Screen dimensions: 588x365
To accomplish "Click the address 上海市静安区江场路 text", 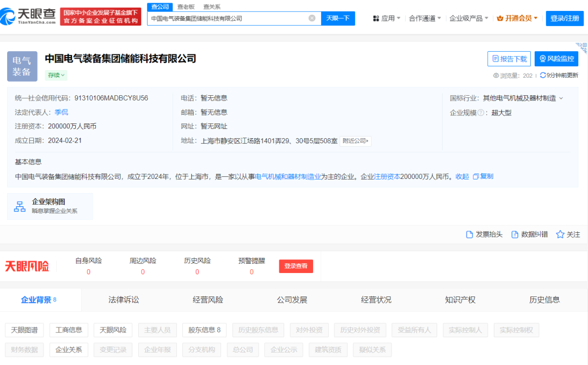I will (x=269, y=141).
